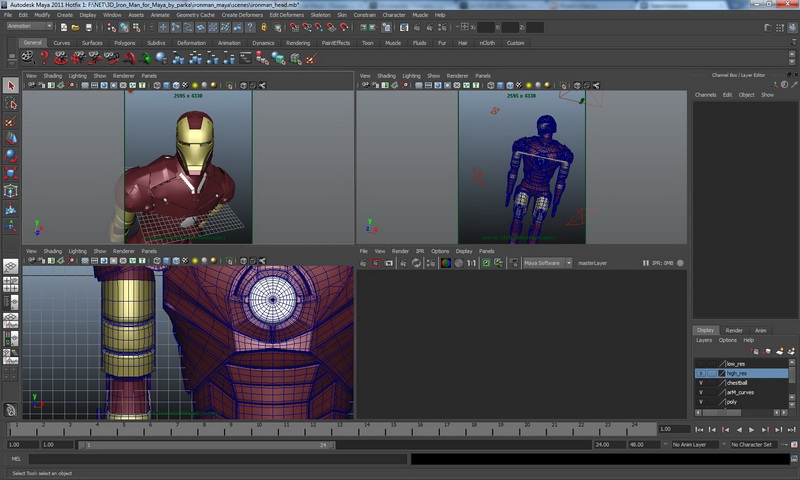800x480 pixels.
Task: Click the MEL command line input field
Action: pyautogui.click(x=210, y=459)
